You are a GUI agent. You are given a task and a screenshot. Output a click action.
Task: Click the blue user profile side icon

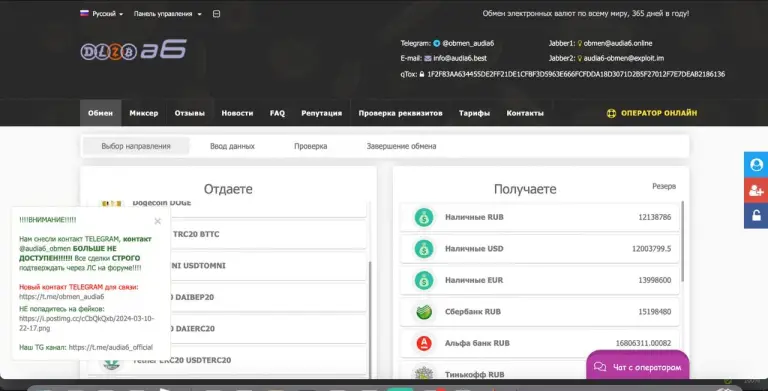pyautogui.click(x=756, y=165)
